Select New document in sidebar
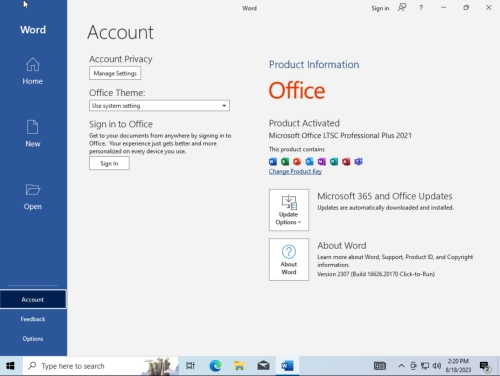Viewport: 500px width, 376px height. coord(33,134)
